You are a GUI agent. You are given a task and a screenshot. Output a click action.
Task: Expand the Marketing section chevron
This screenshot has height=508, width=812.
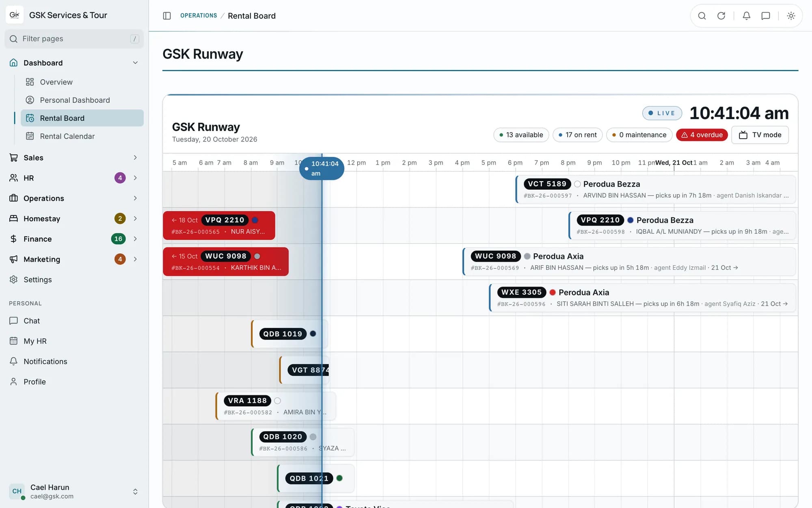click(x=135, y=259)
